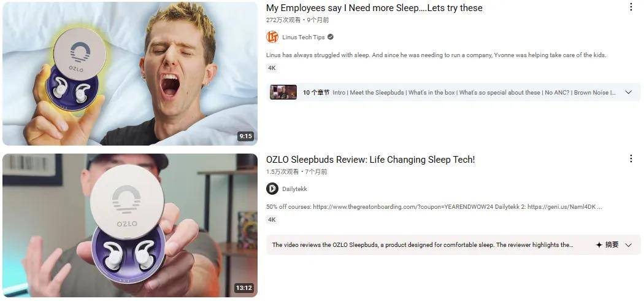
Task: Open 'OZLO Sleepbuds Review: Life Changing Sleep Tech!' title
Action: tap(370, 160)
